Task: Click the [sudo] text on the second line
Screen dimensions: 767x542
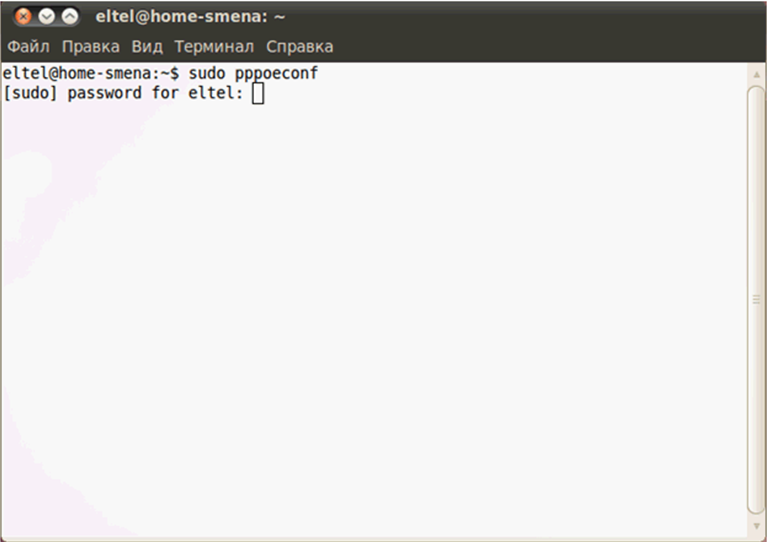Action: pos(31,94)
